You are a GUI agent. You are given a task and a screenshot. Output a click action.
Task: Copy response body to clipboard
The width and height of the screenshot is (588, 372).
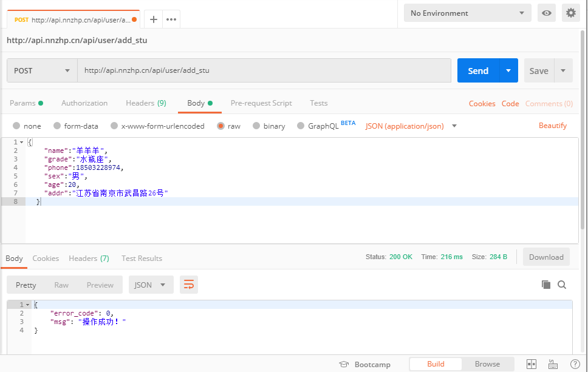click(x=546, y=285)
